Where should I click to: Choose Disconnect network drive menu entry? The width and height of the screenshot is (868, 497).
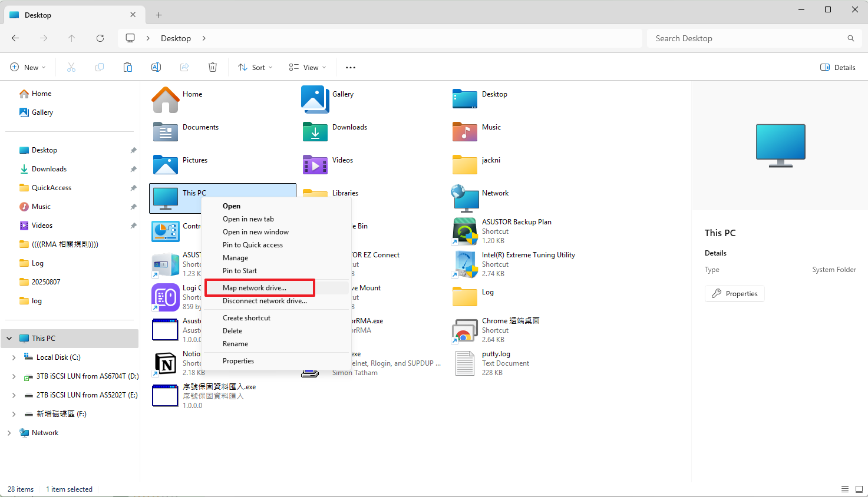(265, 301)
